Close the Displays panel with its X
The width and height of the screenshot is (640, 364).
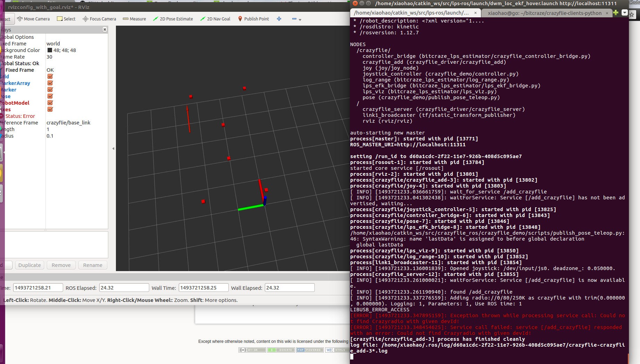coord(105,30)
